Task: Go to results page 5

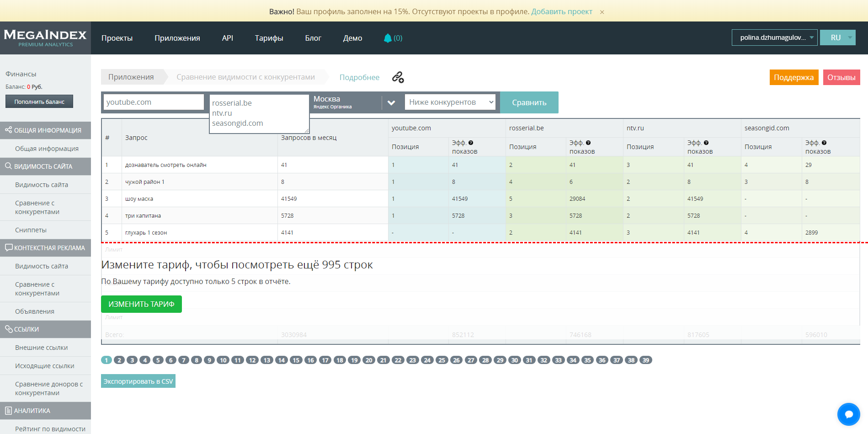Action: (158, 360)
